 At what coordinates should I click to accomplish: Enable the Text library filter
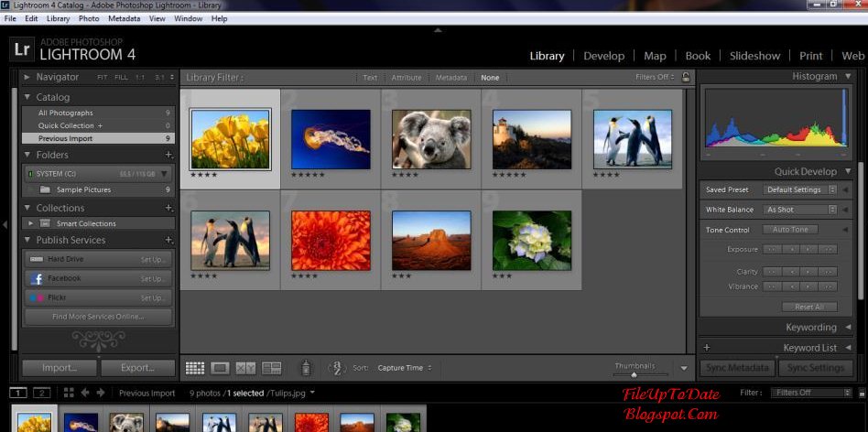pos(370,78)
